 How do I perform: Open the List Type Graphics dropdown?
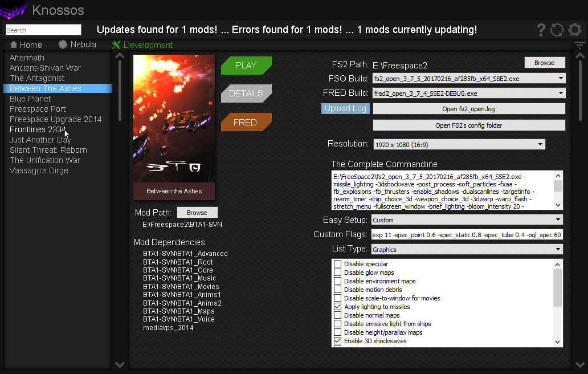[x=467, y=250]
